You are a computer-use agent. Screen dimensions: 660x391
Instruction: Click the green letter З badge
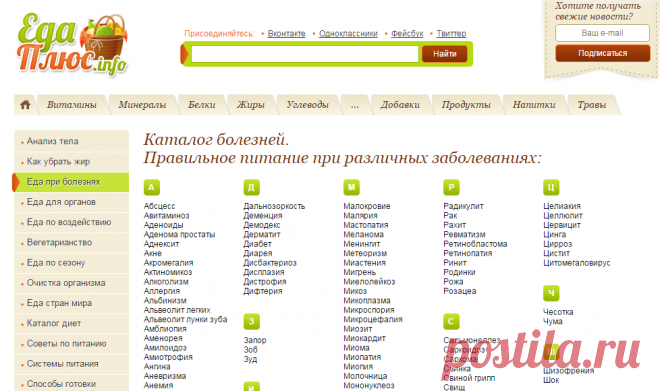pyautogui.click(x=251, y=322)
